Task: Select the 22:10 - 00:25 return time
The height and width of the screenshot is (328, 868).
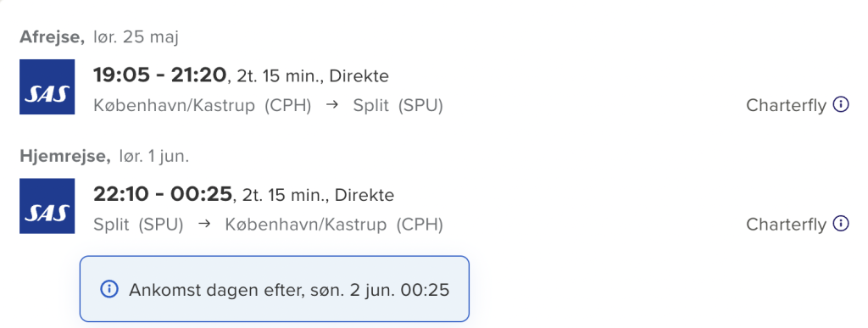Action: (x=162, y=194)
